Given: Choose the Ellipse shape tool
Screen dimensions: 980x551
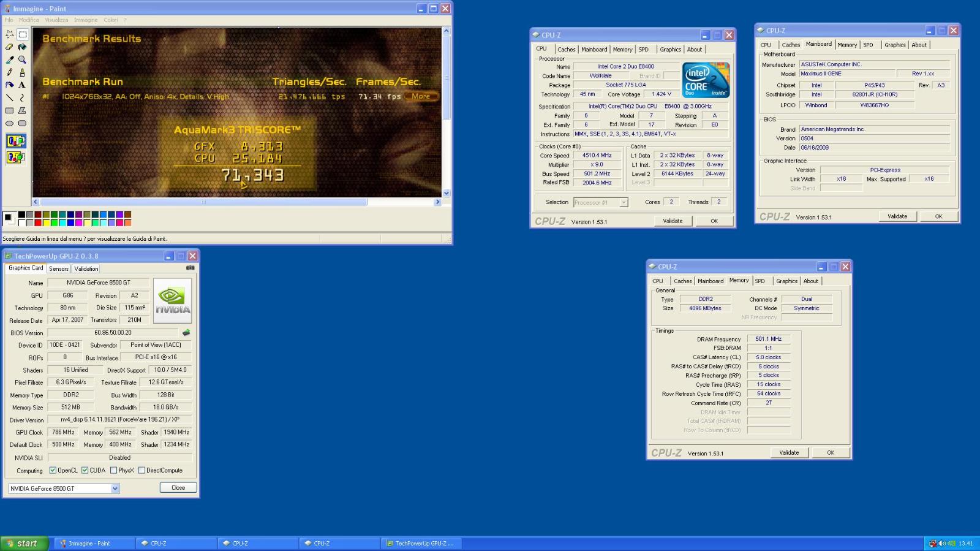Looking at the screenshot, I should [9, 123].
